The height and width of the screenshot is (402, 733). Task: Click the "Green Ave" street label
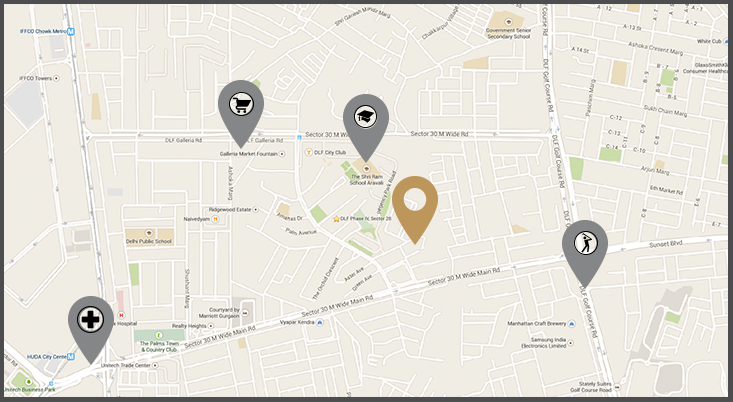click(362, 283)
